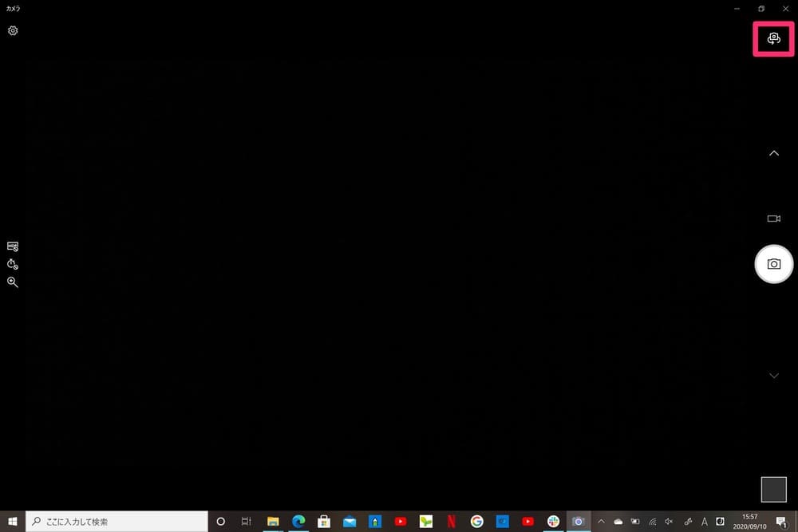Viewport: 798px width, 532px height.
Task: Expand hidden system tray icons
Action: coord(601,522)
